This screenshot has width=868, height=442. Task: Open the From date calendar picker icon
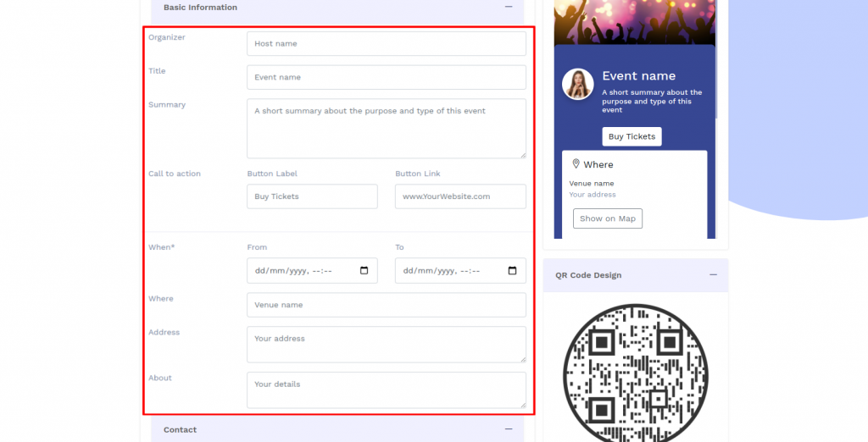(x=364, y=271)
